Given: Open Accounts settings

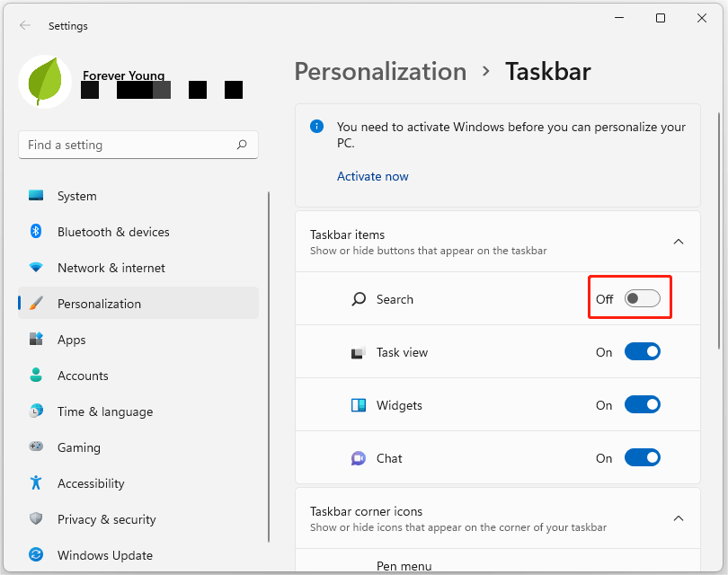Looking at the screenshot, I should (83, 376).
